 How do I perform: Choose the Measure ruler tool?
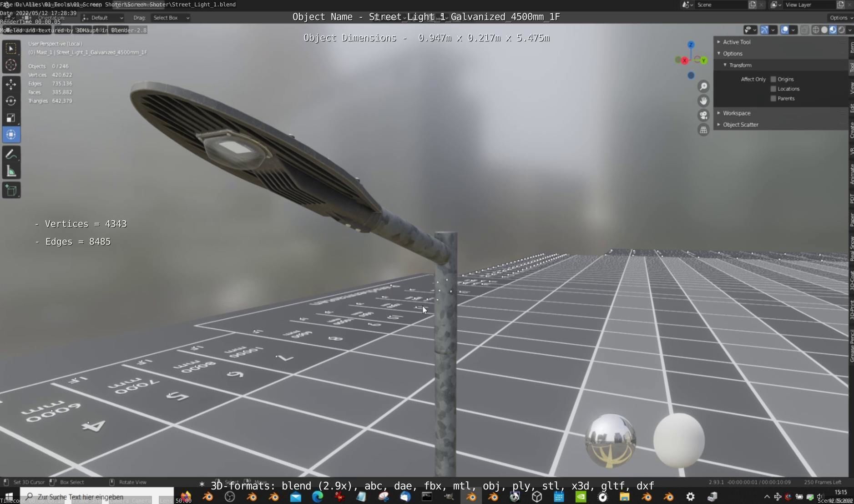coord(11,171)
